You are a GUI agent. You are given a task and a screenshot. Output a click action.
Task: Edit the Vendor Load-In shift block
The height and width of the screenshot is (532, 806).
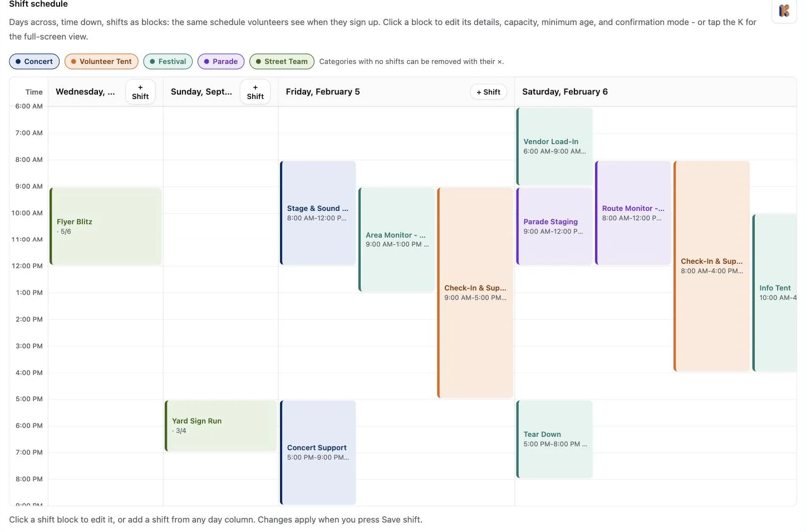554,146
